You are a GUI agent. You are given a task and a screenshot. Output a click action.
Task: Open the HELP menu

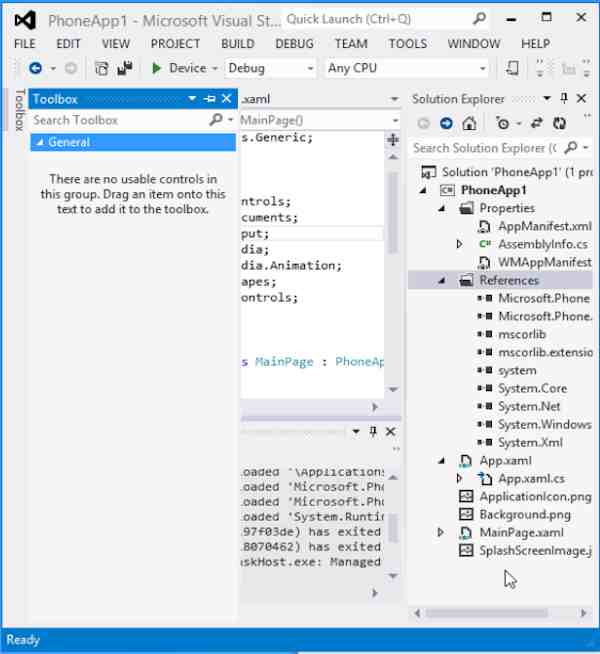(535, 43)
